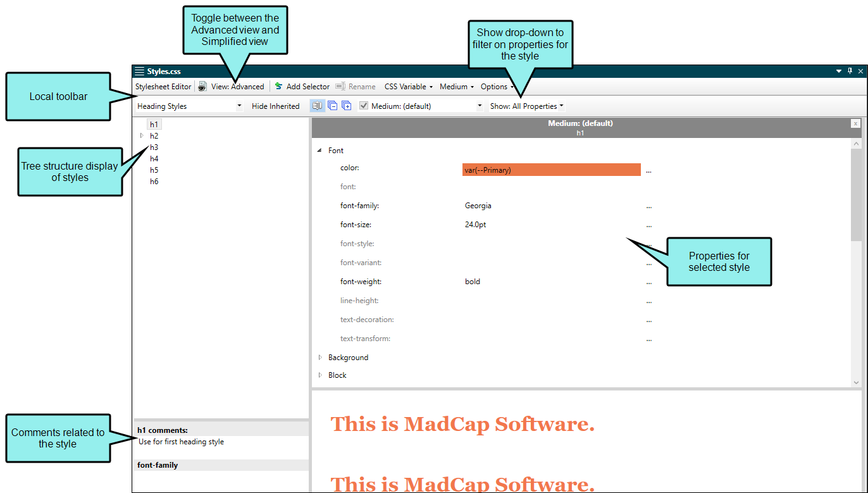Click the font-style property label
The height and width of the screenshot is (493, 868).
point(357,244)
